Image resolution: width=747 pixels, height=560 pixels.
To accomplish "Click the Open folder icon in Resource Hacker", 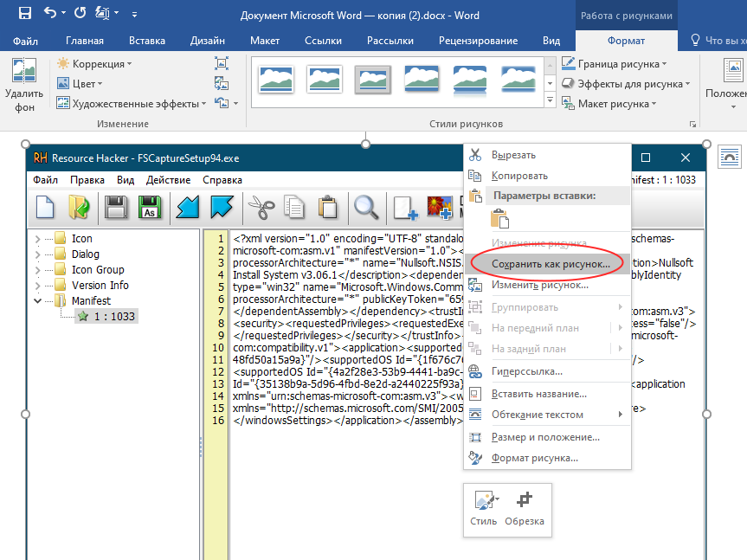I will point(79,208).
